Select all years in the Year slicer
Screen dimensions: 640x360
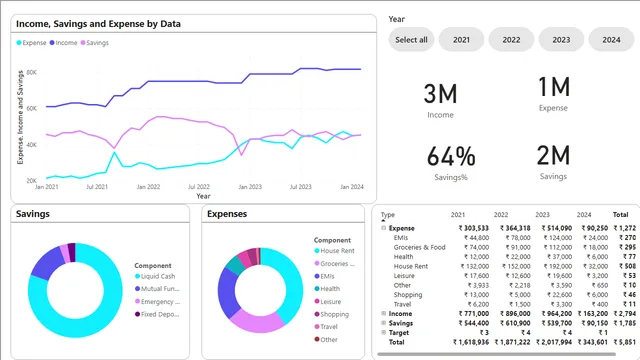[x=411, y=40]
